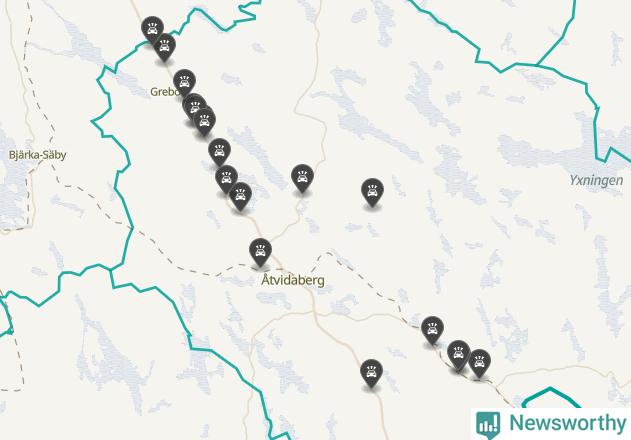Screen dimensions: 631x440
Task: Open the second accident marker from the top
Action: point(164,47)
